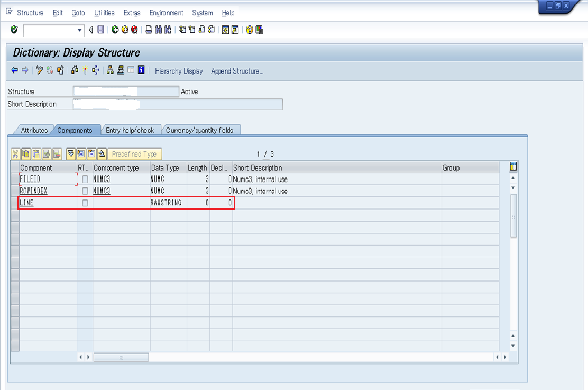Click the Delete Row icon
588x390 pixels.
click(x=57, y=154)
